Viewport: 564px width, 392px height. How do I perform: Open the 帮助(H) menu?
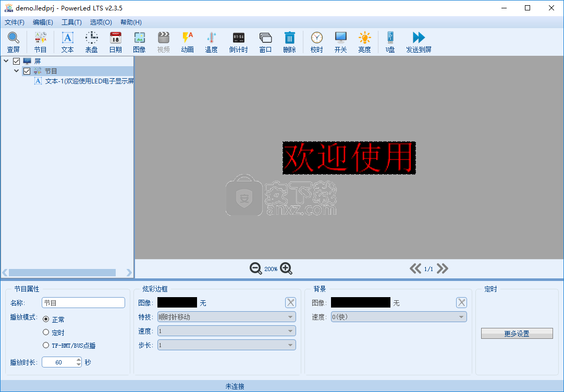click(x=131, y=22)
